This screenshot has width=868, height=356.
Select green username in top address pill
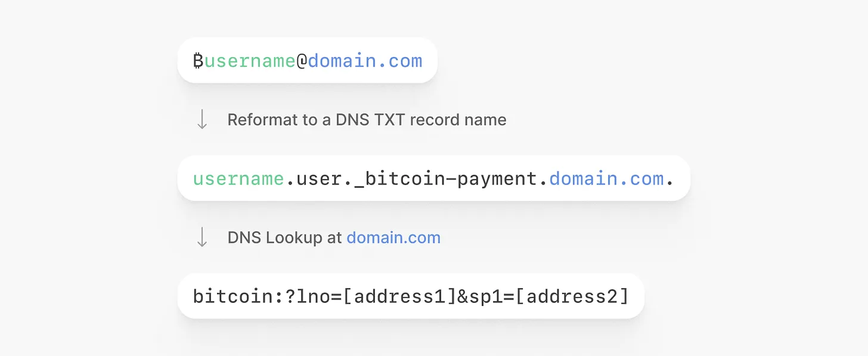(250, 61)
